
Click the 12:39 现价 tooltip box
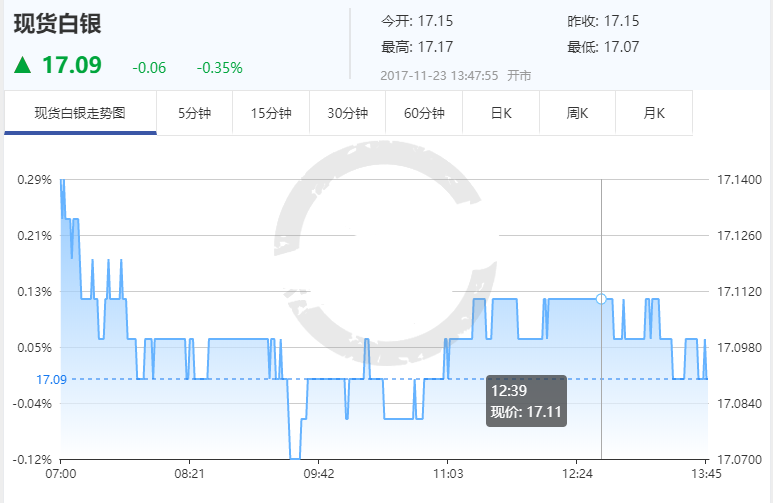click(x=526, y=400)
